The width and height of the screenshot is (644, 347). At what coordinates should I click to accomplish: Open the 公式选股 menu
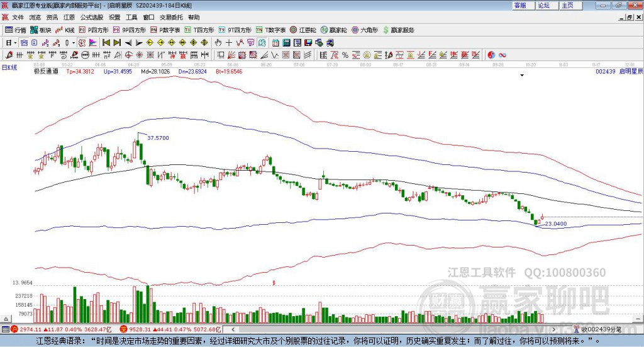[92, 17]
